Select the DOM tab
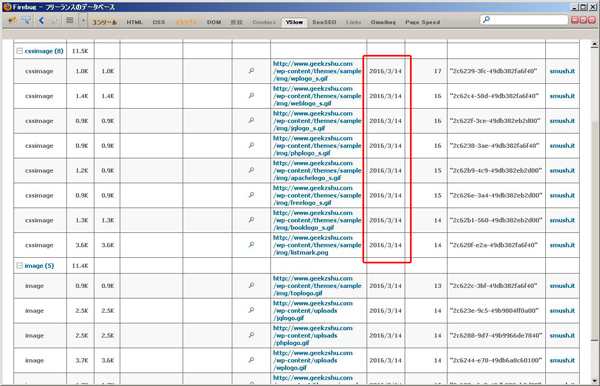Viewport: 600px width, 386px height. click(214, 22)
